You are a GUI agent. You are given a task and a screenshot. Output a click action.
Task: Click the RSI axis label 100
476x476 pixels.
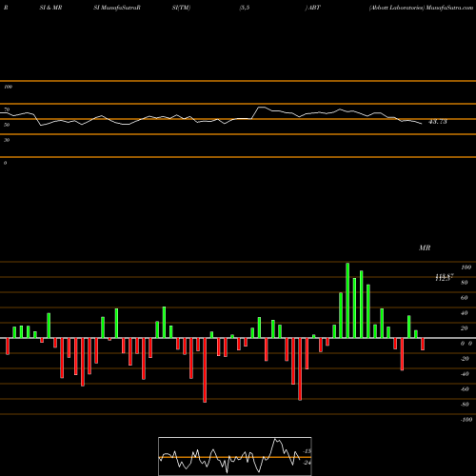point(9,87)
